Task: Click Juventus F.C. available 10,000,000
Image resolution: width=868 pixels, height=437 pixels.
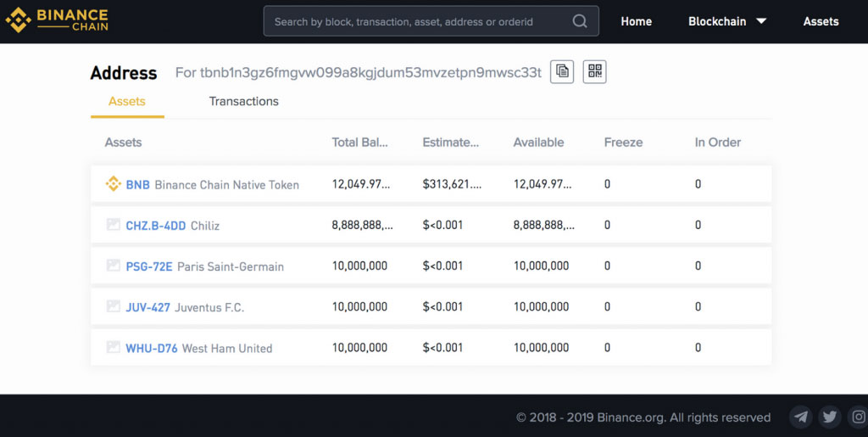Action: pyautogui.click(x=542, y=307)
